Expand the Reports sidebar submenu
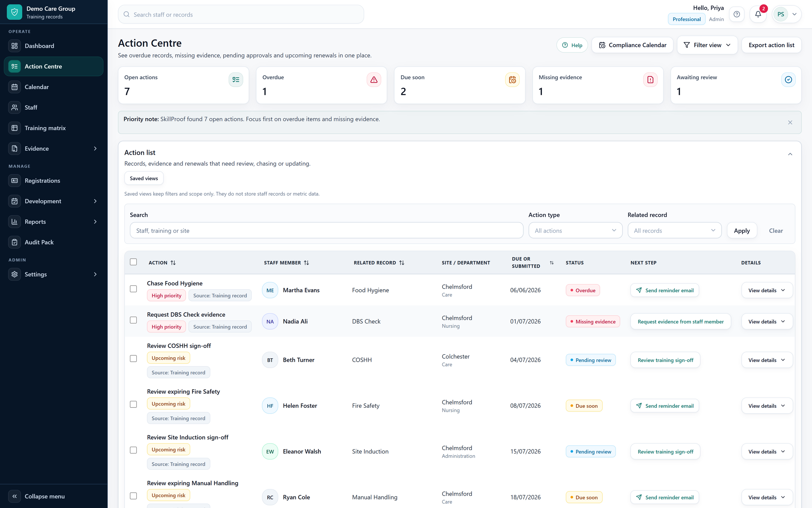The image size is (812, 508). coord(95,222)
